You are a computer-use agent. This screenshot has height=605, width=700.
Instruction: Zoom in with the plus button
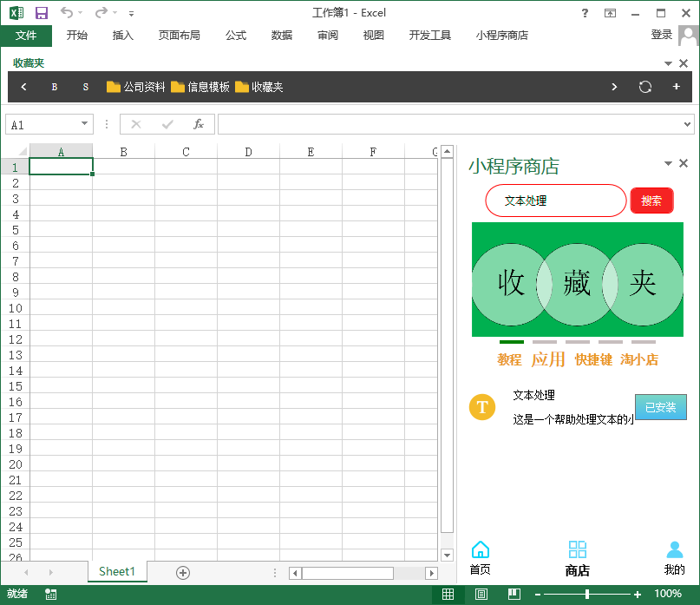coord(638,595)
